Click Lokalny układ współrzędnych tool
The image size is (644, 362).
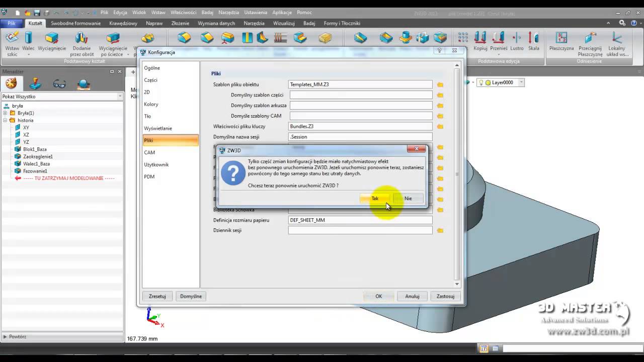pos(617,44)
